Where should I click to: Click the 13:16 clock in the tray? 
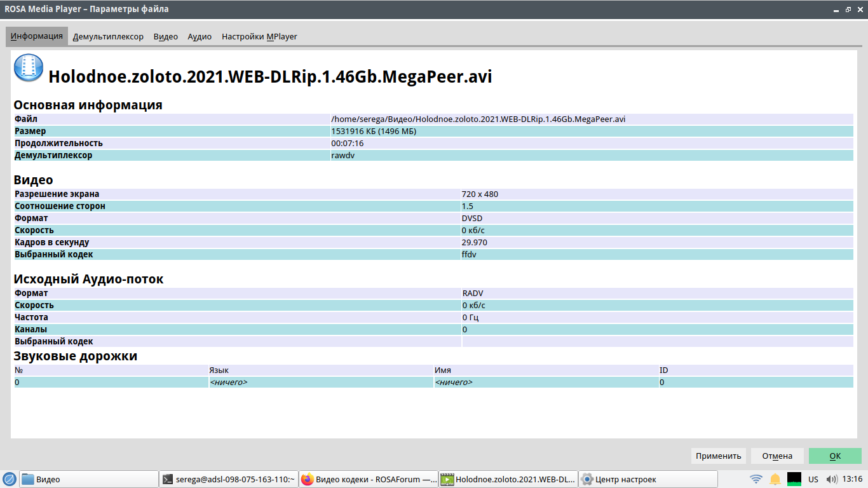pos(852,479)
